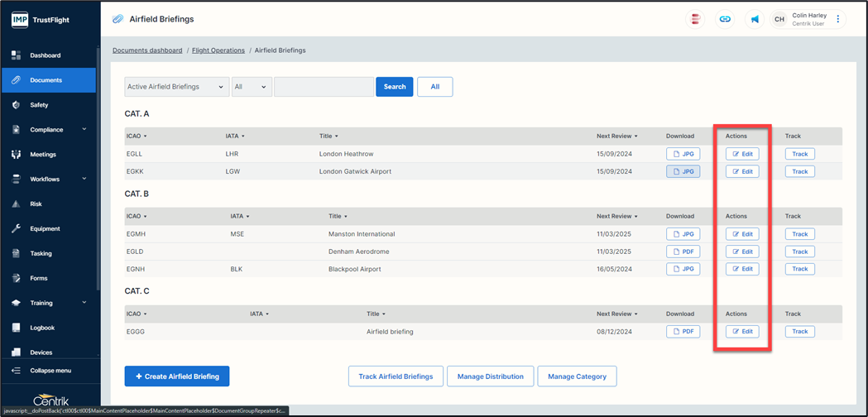This screenshot has width=868, height=417.
Task: Expand the Workflows sidebar submenu
Action: [84, 179]
